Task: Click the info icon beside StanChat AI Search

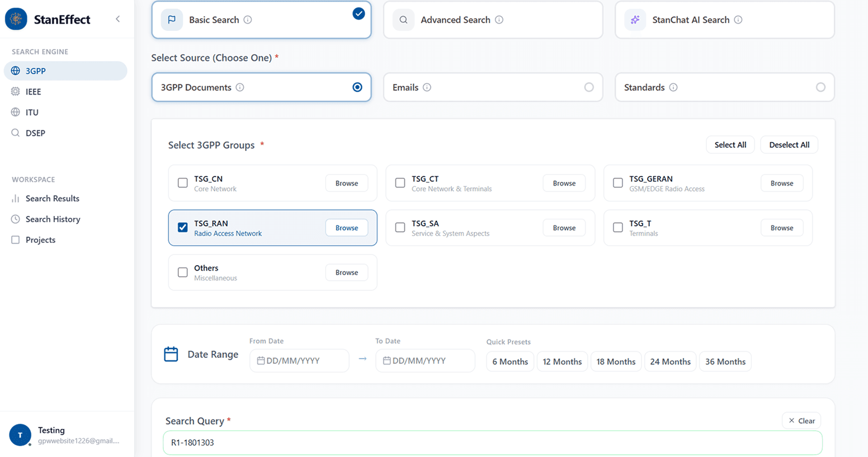Action: point(738,20)
